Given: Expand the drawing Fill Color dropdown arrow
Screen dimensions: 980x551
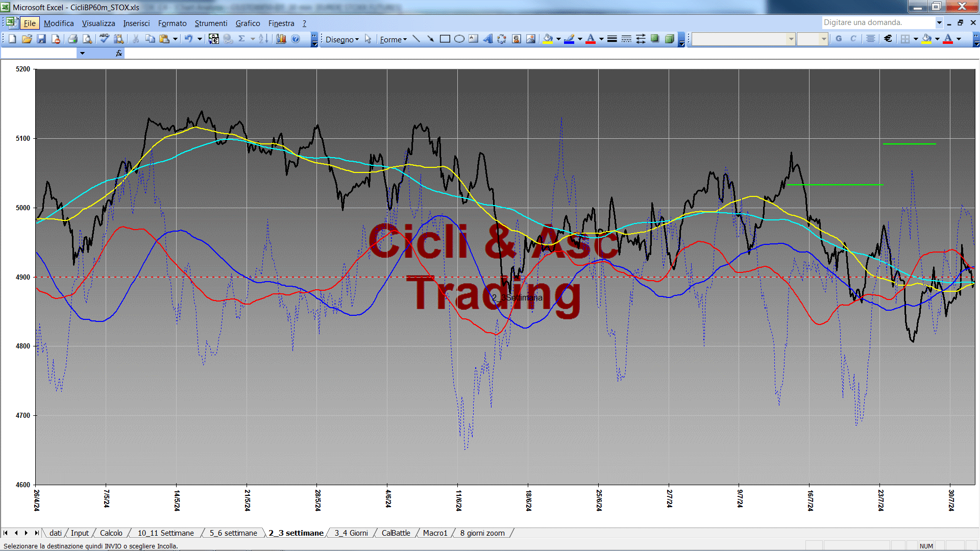Looking at the screenshot, I should (x=558, y=39).
